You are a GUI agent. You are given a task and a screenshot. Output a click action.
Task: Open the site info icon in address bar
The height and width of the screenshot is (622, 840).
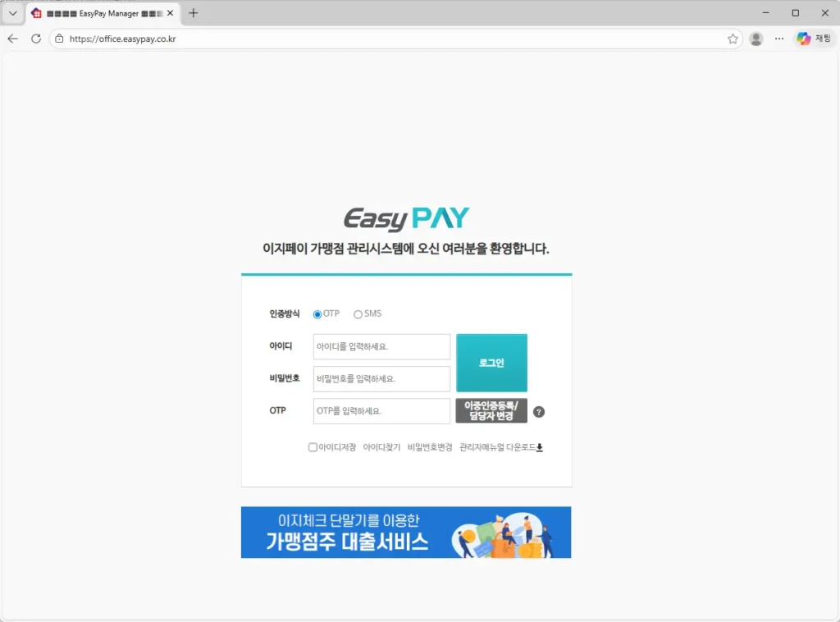60,39
